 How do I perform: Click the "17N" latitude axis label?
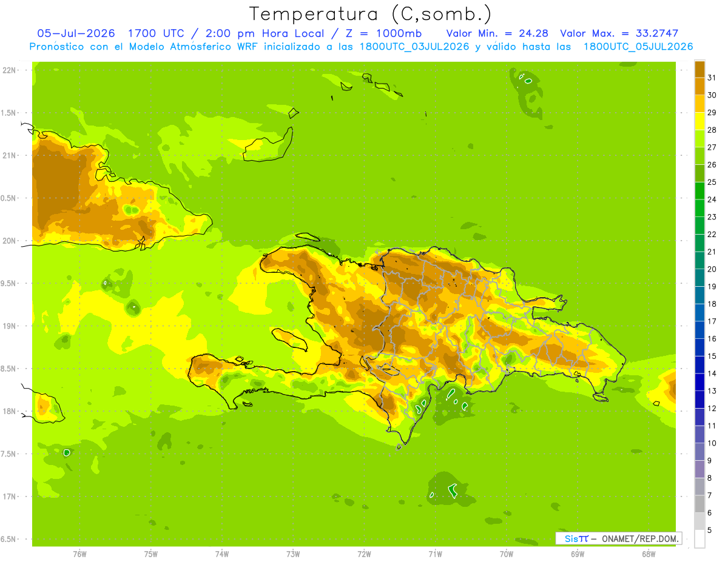[x=10, y=497]
